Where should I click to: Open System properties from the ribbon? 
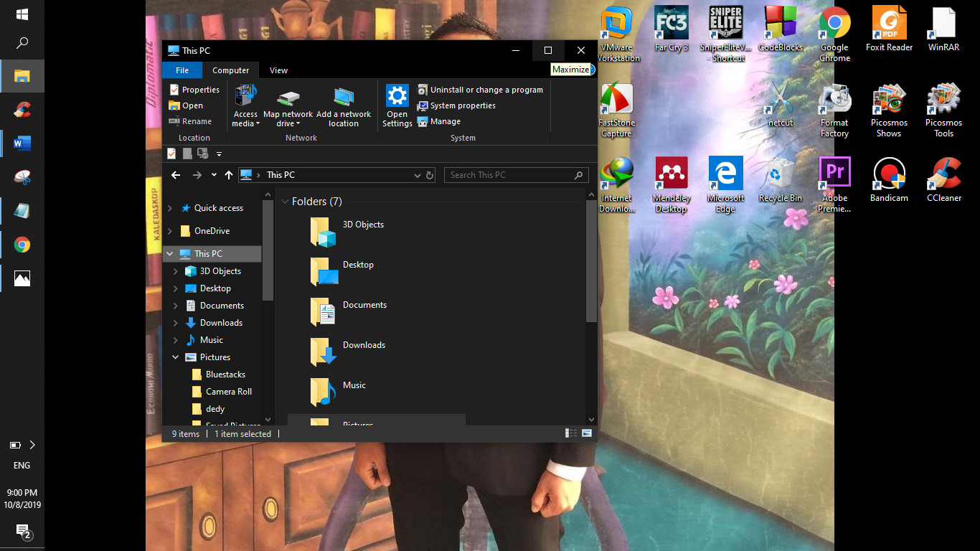(x=456, y=105)
